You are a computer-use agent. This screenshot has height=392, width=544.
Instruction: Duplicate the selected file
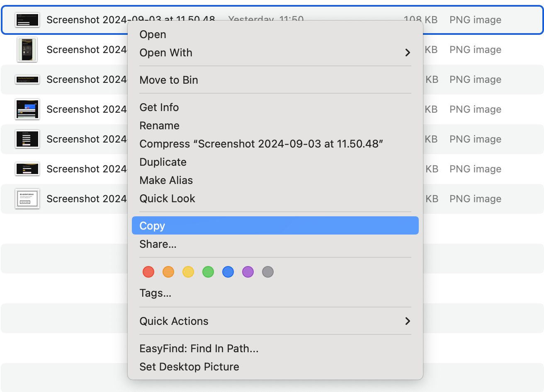tap(163, 162)
